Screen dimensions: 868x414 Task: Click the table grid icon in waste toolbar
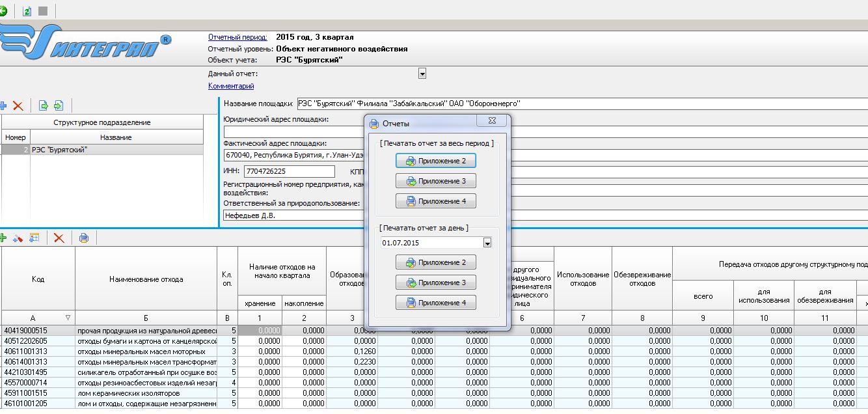click(x=34, y=238)
